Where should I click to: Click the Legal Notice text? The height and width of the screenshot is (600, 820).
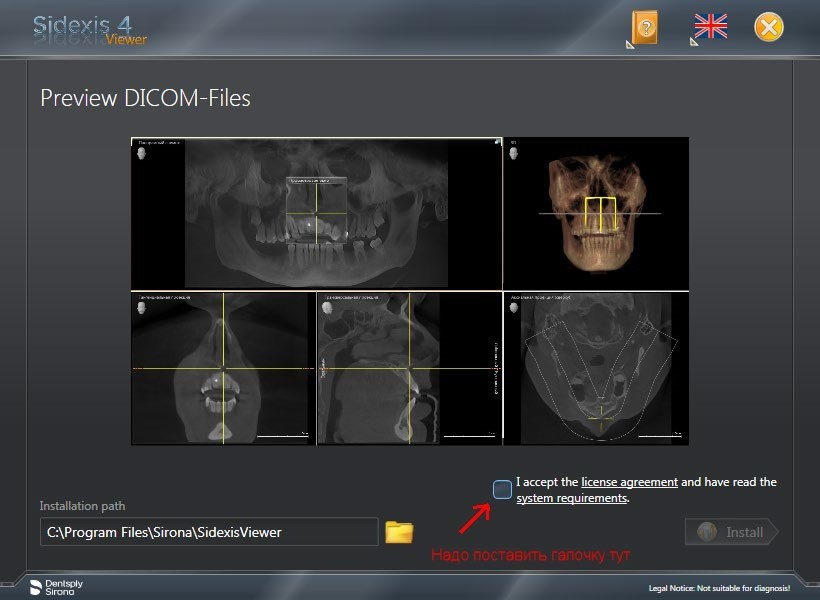718,588
